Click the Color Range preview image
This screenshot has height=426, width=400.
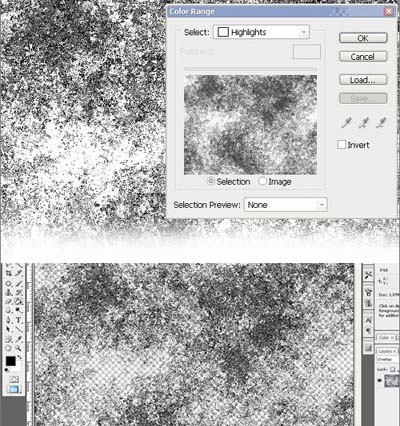(250, 125)
